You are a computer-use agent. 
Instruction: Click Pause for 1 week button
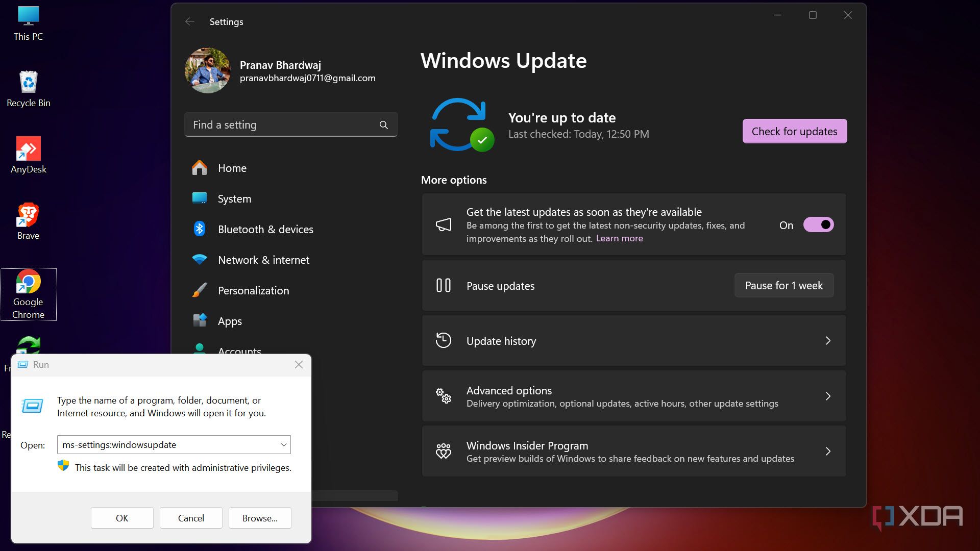pos(783,285)
